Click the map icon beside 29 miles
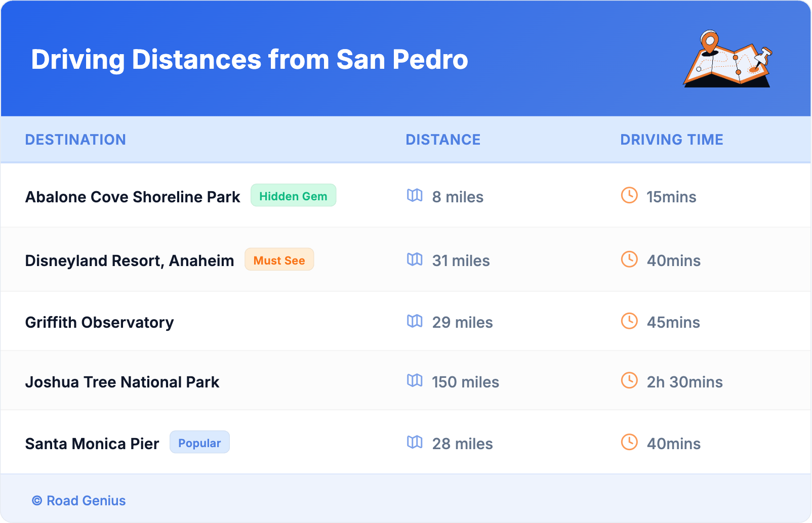Image resolution: width=812 pixels, height=523 pixels. point(415,321)
